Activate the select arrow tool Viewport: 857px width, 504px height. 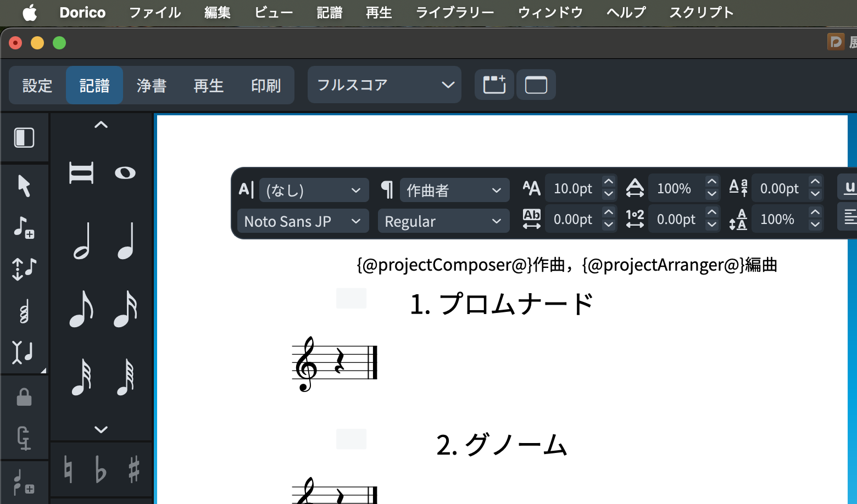24,186
